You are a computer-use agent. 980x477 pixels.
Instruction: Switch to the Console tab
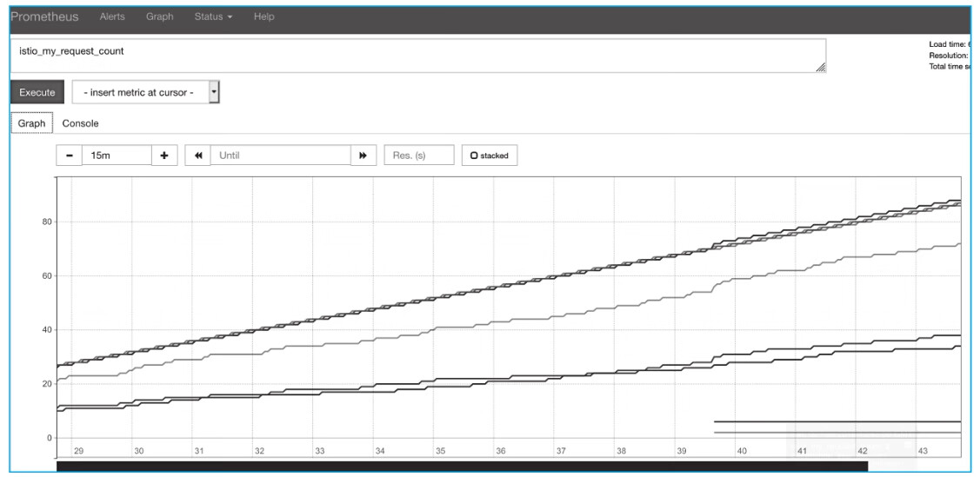pyautogui.click(x=80, y=123)
